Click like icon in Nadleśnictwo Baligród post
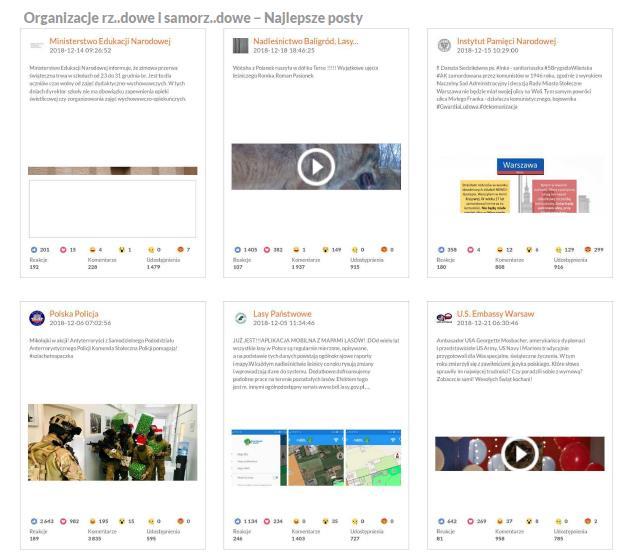This screenshot has height=559, width=629. click(x=238, y=249)
